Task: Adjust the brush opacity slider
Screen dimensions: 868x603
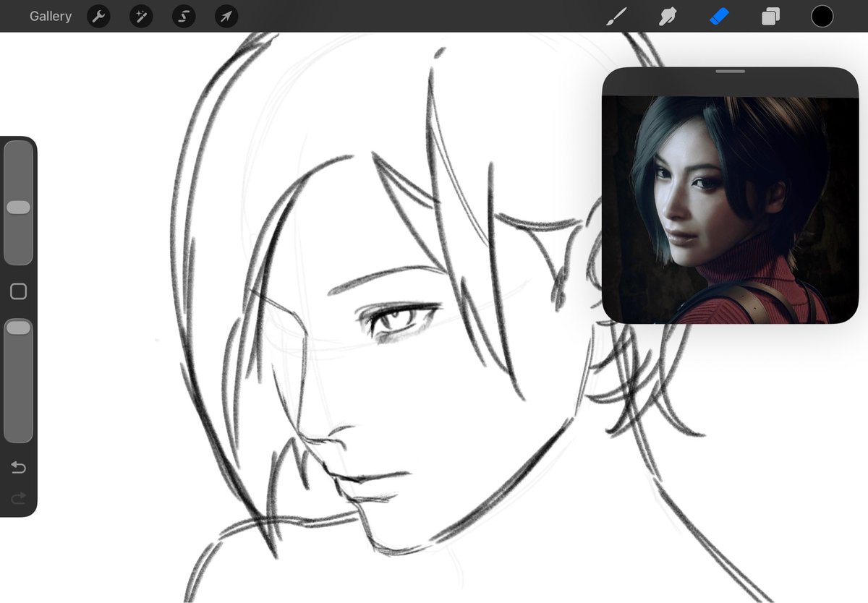Action: [x=18, y=380]
